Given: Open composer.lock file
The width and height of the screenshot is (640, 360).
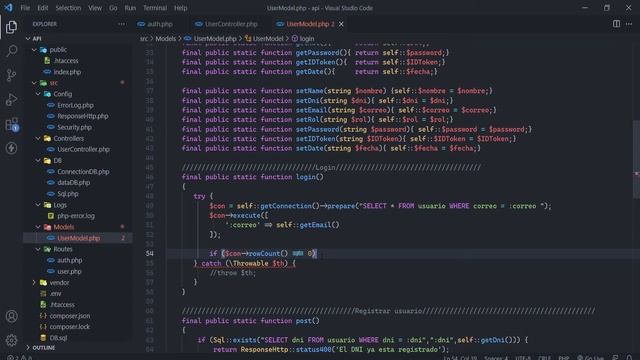Looking at the screenshot, I should 69,327.
